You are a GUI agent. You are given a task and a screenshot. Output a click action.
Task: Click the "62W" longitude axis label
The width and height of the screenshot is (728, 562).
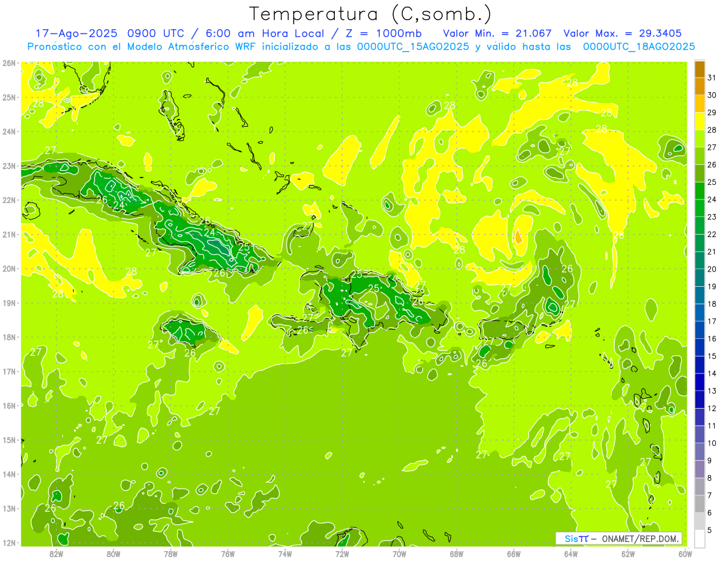pyautogui.click(x=628, y=554)
